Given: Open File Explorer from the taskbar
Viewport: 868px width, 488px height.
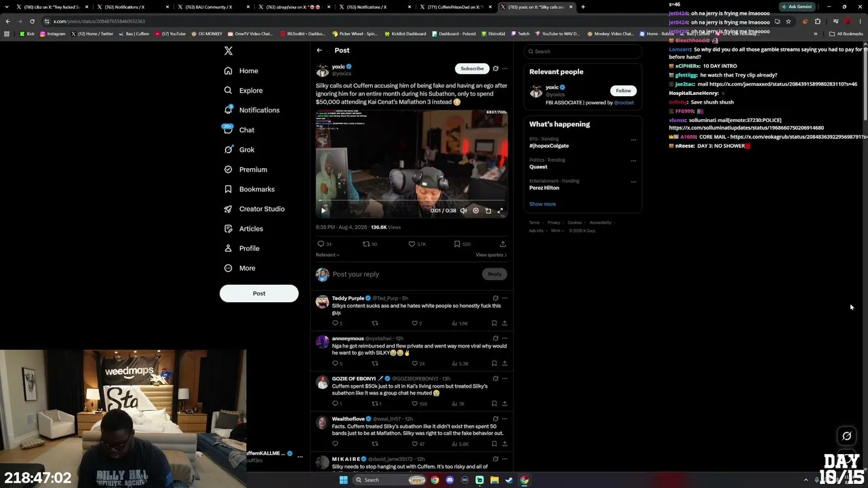Looking at the screenshot, I should (494, 480).
